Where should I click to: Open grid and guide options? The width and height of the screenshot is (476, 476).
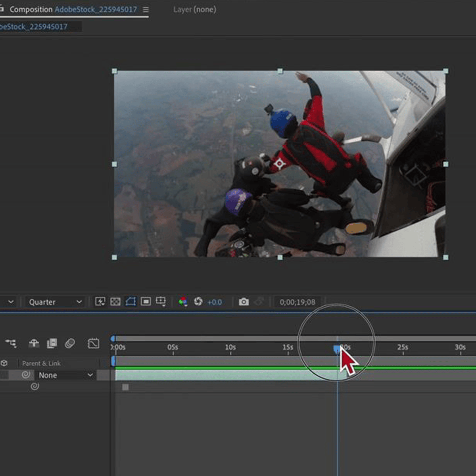click(x=161, y=302)
